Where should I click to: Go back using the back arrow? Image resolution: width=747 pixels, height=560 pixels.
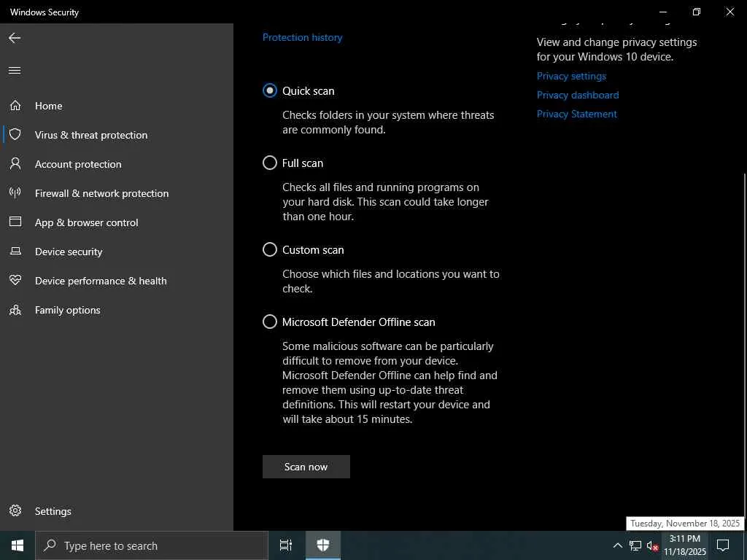click(15, 38)
